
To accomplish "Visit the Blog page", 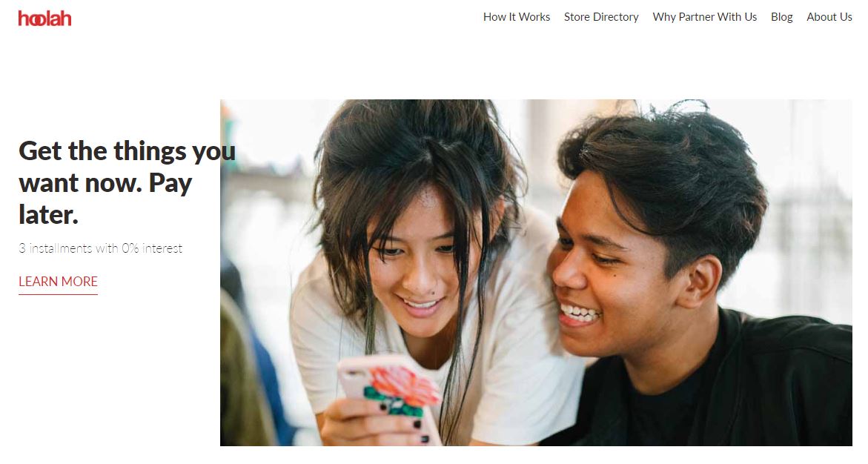I will [781, 17].
